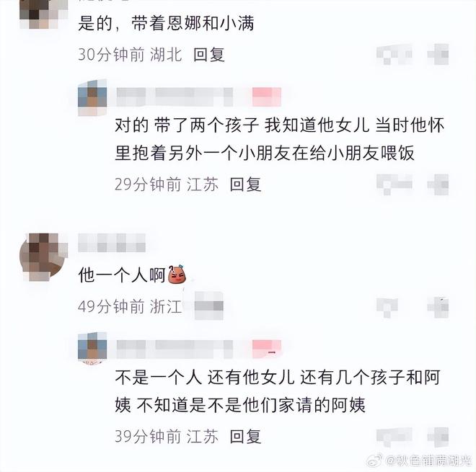Tap the last icon on 39分钟前 江苏 row

438,437
